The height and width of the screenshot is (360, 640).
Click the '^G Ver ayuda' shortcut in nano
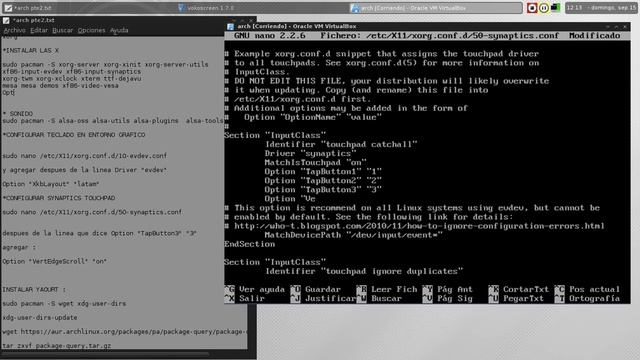255,289
